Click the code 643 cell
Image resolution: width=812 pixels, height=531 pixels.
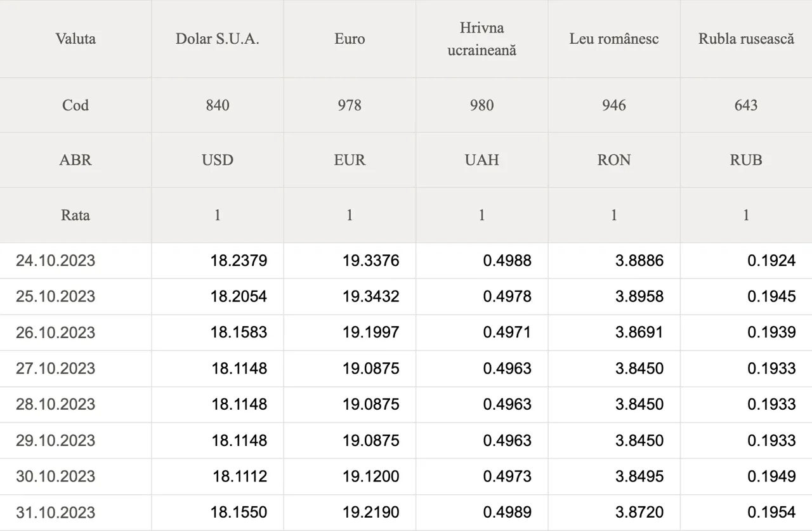[x=746, y=105]
